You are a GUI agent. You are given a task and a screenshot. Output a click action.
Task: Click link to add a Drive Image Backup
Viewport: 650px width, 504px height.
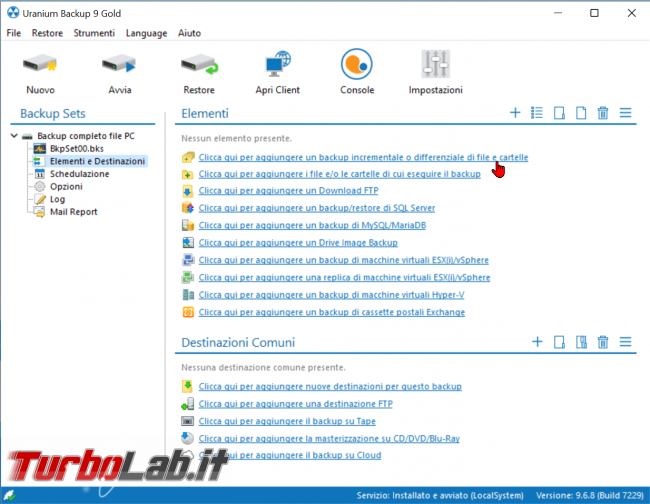coord(298,243)
